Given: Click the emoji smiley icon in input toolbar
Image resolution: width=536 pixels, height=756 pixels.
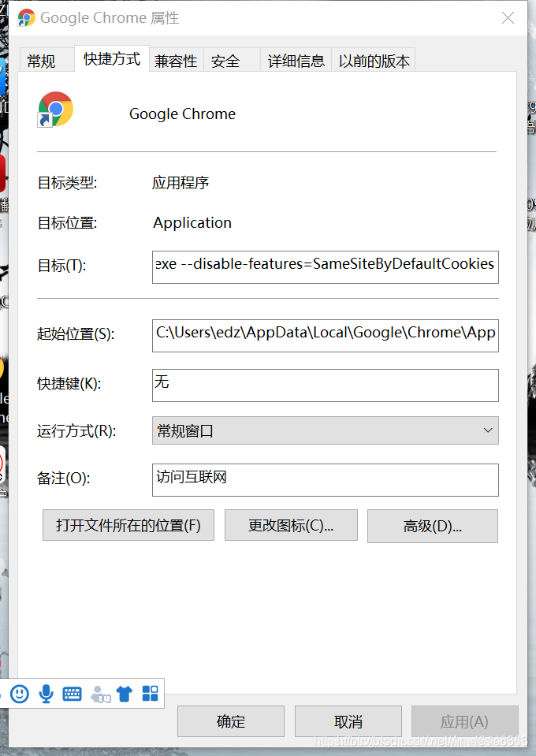Looking at the screenshot, I should (20, 694).
